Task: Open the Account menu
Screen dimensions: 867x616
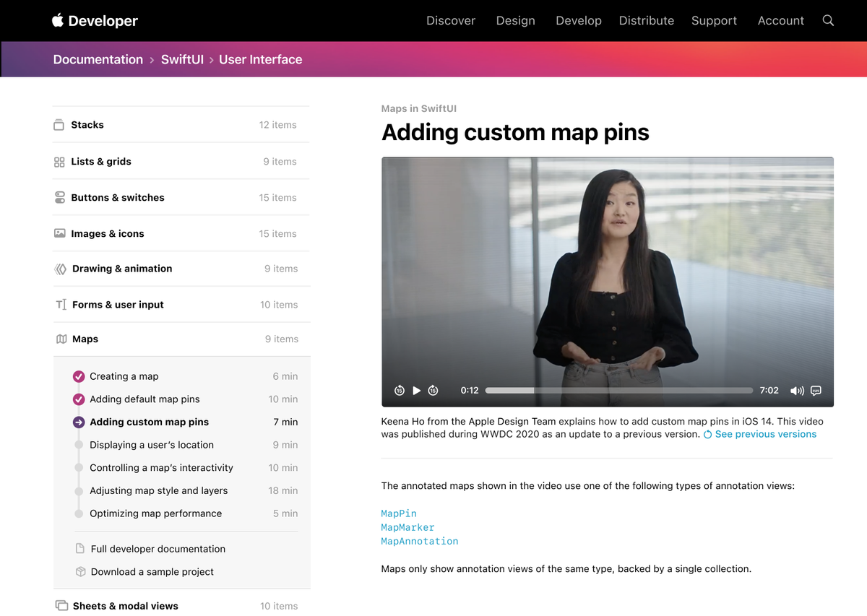Action: click(x=781, y=20)
